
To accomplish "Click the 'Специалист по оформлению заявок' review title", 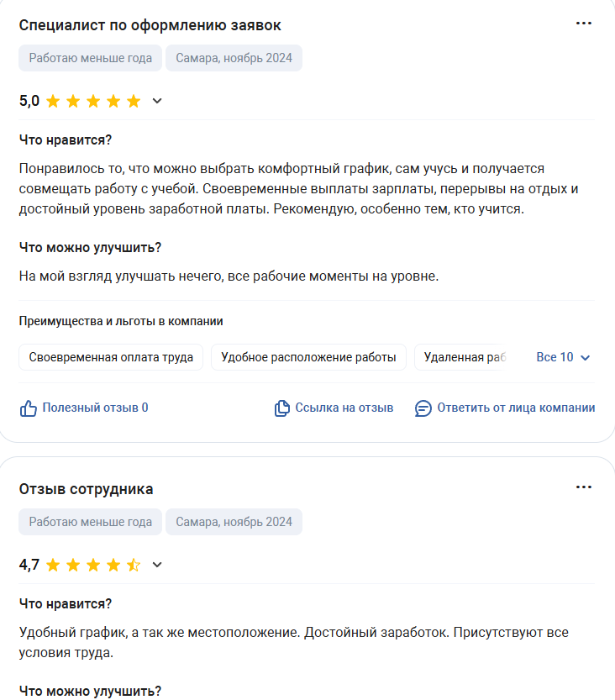I will click(x=150, y=24).
